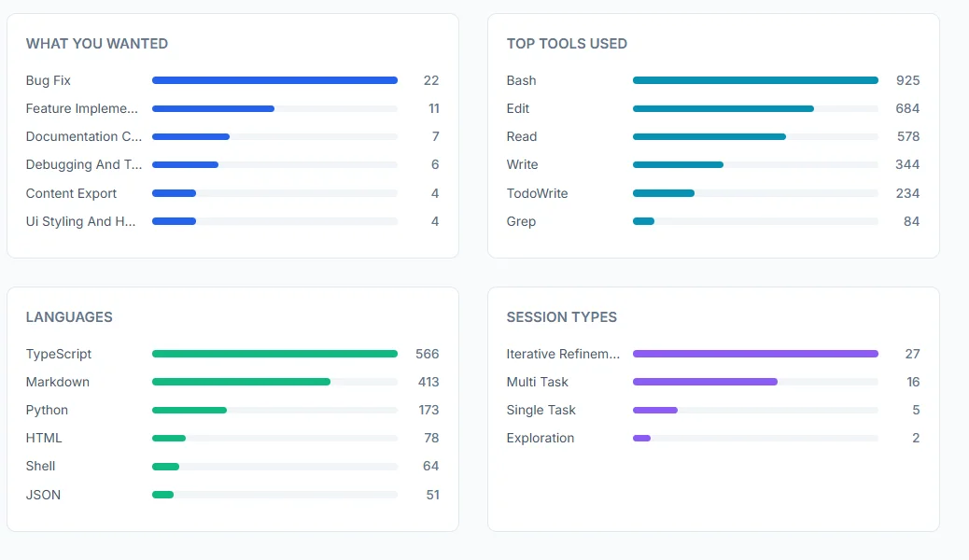
Task: Select the Bug Fix bar
Action: (274, 80)
